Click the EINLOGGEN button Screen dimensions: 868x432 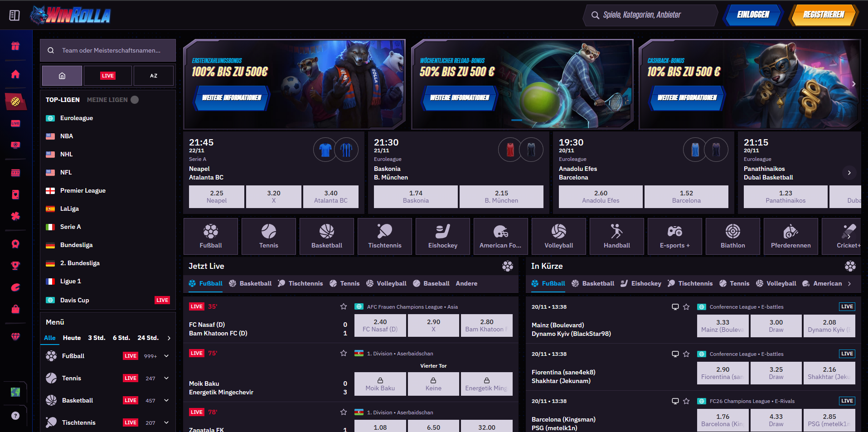[x=753, y=15]
